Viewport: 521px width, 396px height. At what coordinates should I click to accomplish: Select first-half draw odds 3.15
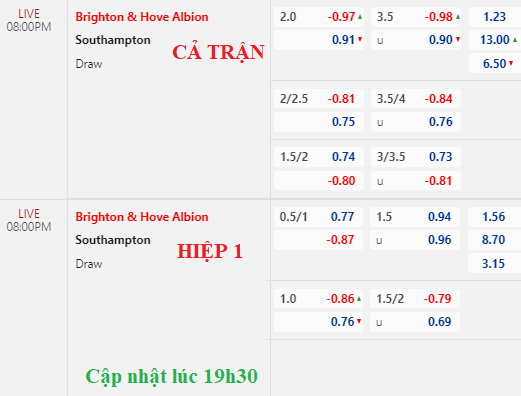point(494,264)
